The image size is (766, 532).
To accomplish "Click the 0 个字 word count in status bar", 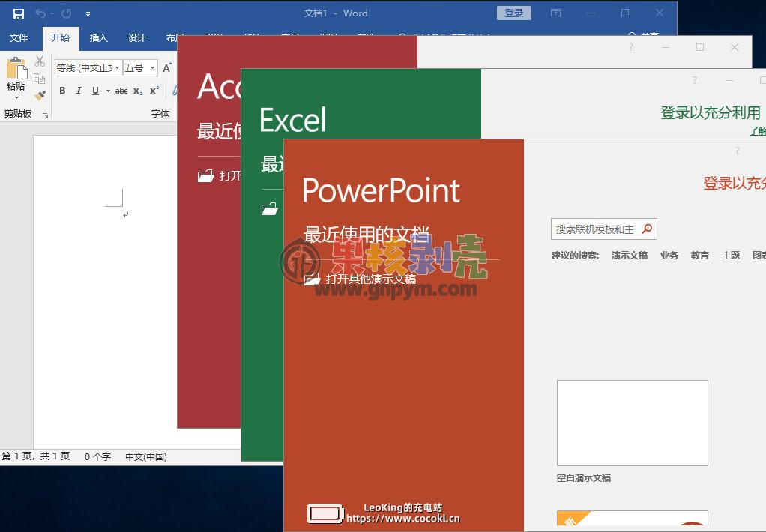I will pos(97,457).
